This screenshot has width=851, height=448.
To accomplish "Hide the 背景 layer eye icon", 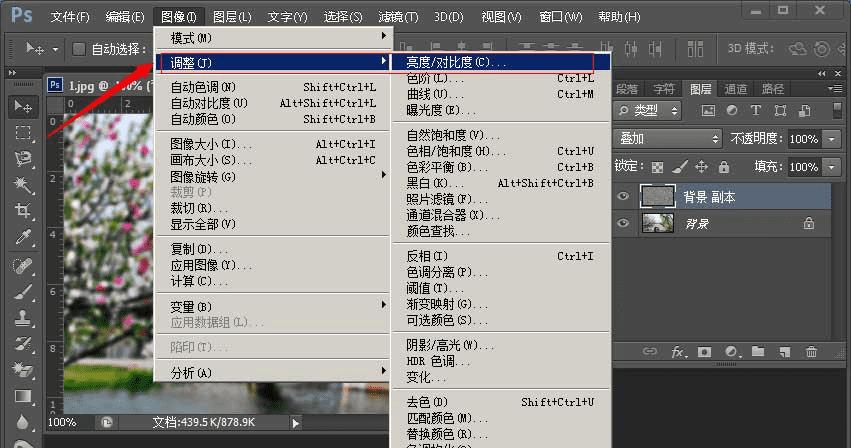I will [x=623, y=223].
